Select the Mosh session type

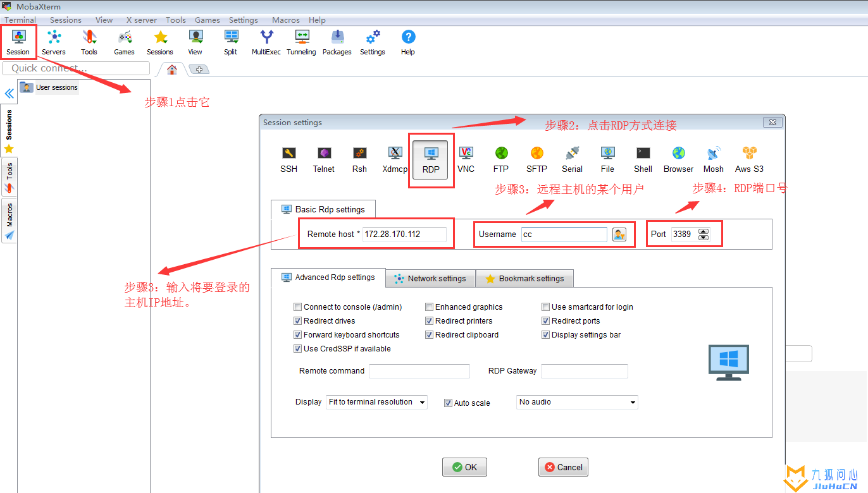pyautogui.click(x=714, y=159)
